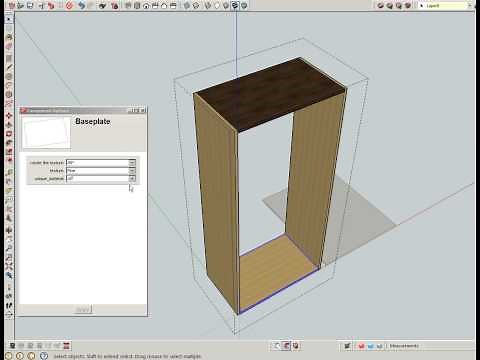The width and height of the screenshot is (480, 360).
Task: Select the Pan hand tool
Action: coord(9,239)
